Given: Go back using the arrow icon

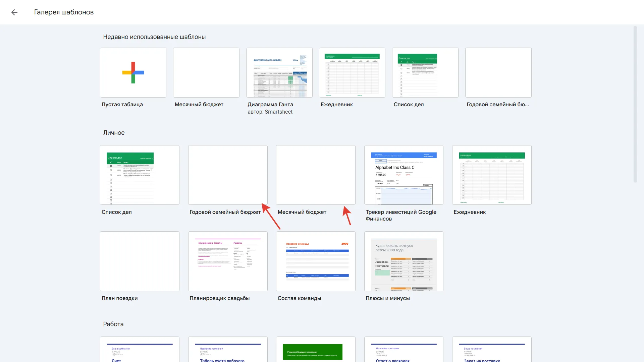Looking at the screenshot, I should pyautogui.click(x=14, y=12).
